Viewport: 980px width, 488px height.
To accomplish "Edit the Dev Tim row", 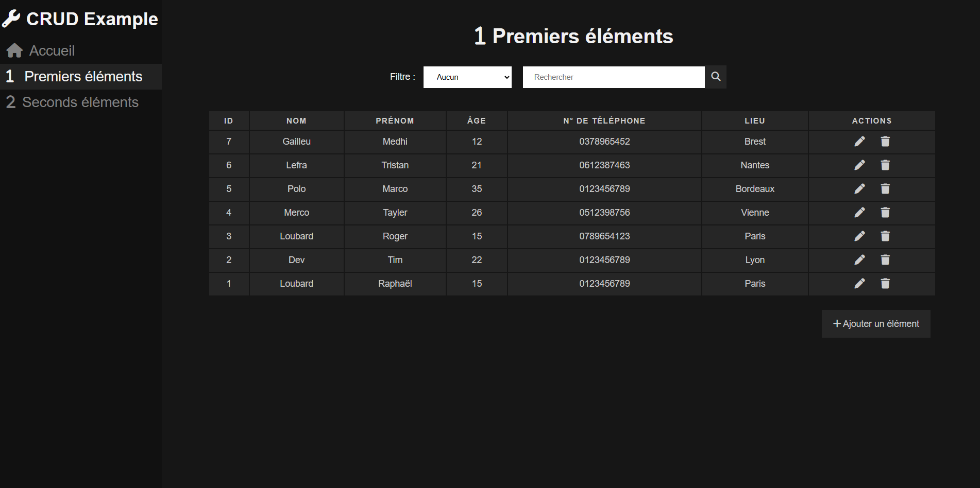I will (x=859, y=260).
